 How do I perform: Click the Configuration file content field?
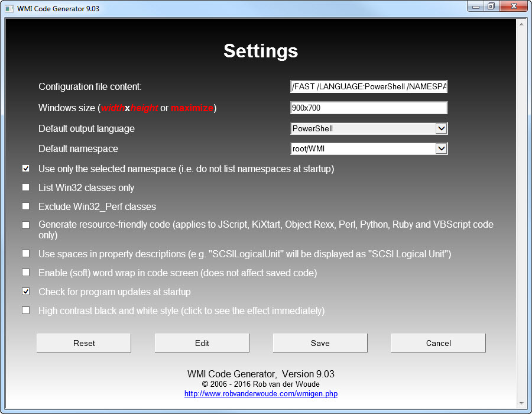tap(369, 86)
